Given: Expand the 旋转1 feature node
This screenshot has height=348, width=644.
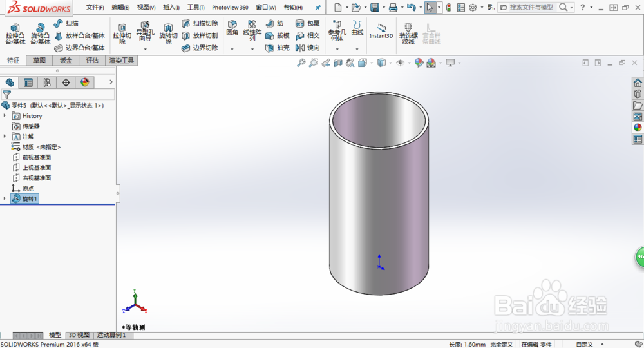Looking at the screenshot, I should coord(5,199).
